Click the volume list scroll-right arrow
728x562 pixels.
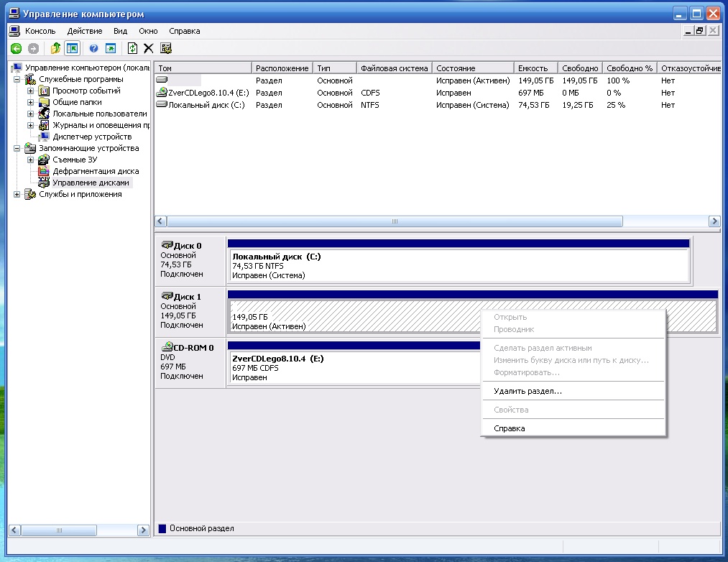(714, 221)
